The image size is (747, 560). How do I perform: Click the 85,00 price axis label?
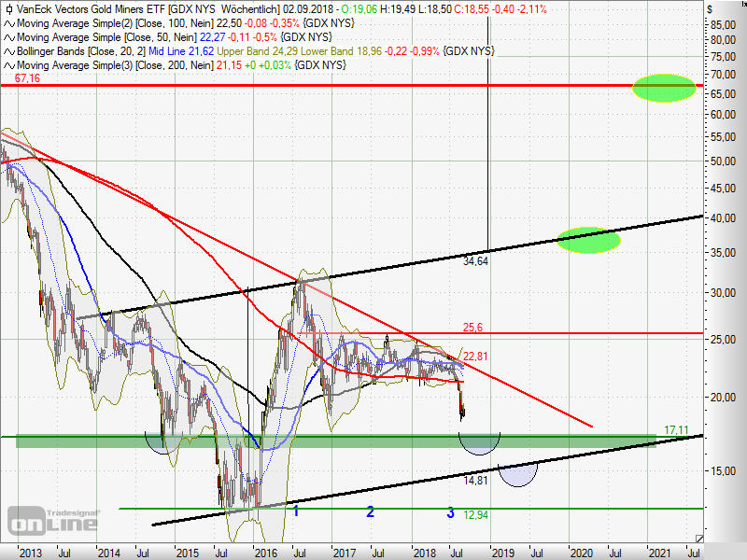pos(723,25)
